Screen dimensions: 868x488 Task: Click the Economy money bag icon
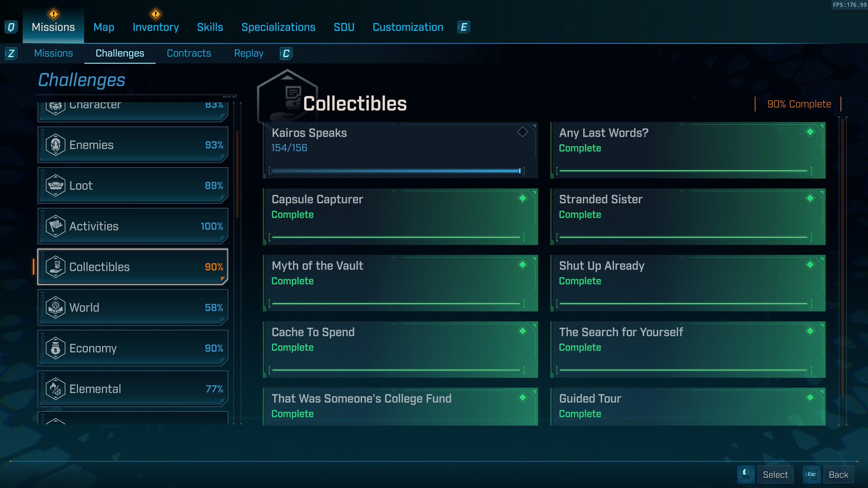pyautogui.click(x=55, y=348)
